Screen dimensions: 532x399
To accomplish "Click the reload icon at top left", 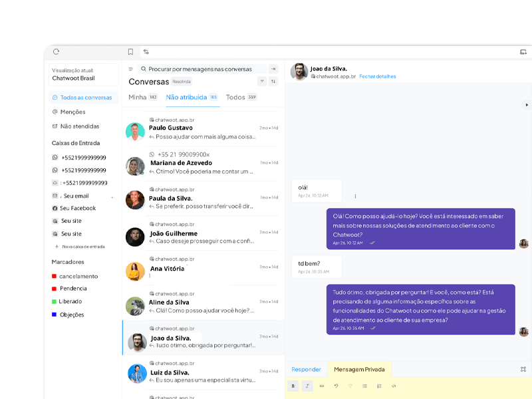I will click(x=56, y=52).
